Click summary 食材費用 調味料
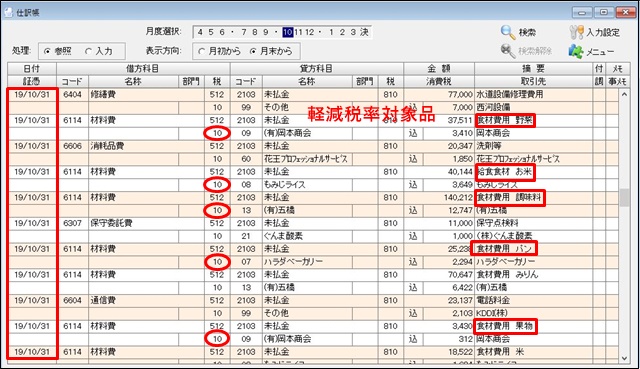The width and height of the screenshot is (640, 369). point(509,197)
